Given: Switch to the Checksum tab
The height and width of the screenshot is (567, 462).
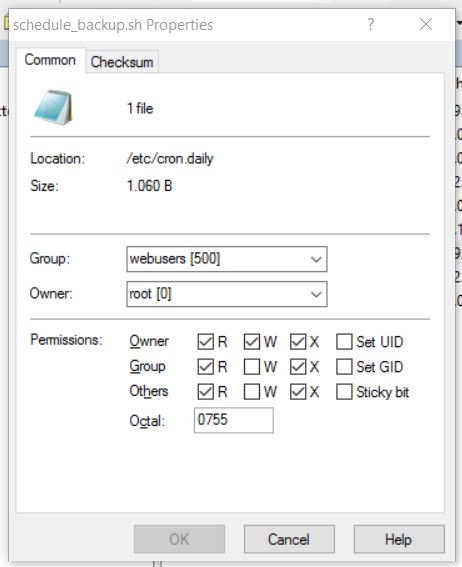Looking at the screenshot, I should [x=122, y=62].
